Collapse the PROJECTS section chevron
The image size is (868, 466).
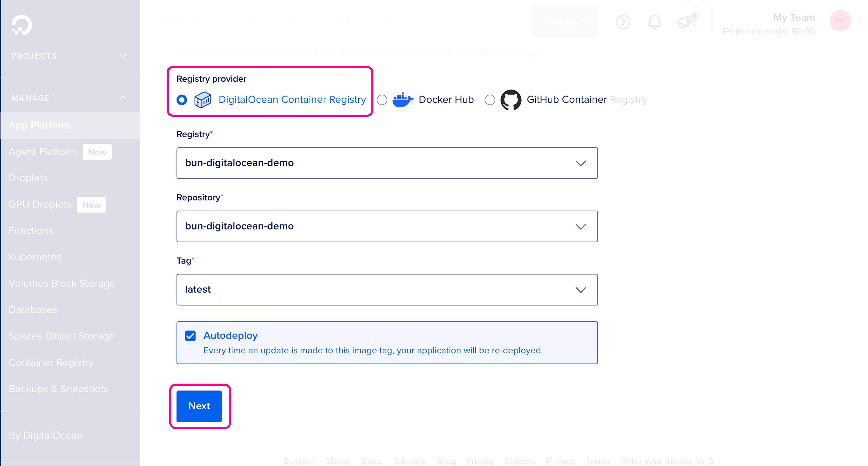coord(123,55)
